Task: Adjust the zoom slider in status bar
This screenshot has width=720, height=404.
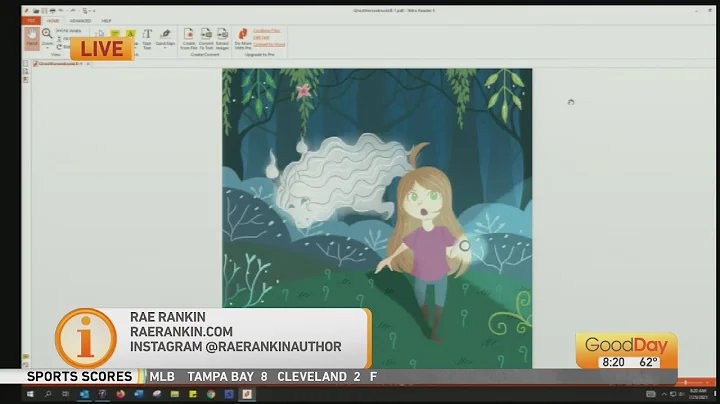Action: click(686, 382)
